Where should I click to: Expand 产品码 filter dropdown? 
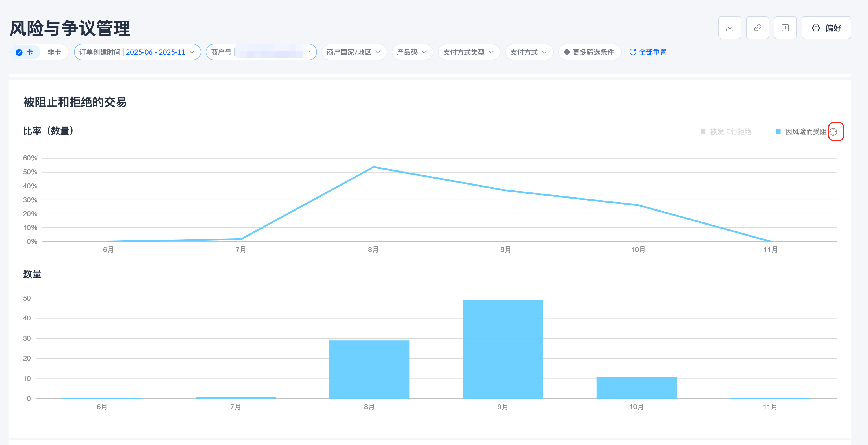click(x=412, y=52)
